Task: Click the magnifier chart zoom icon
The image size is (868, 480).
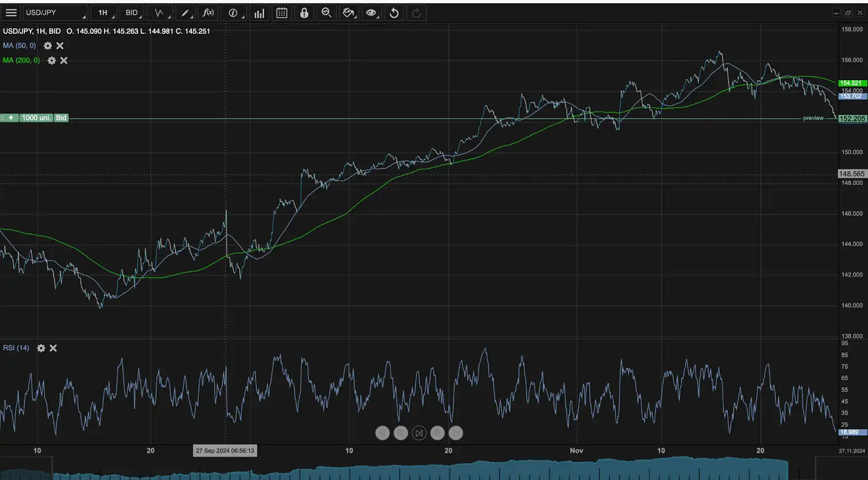Action: pos(327,13)
